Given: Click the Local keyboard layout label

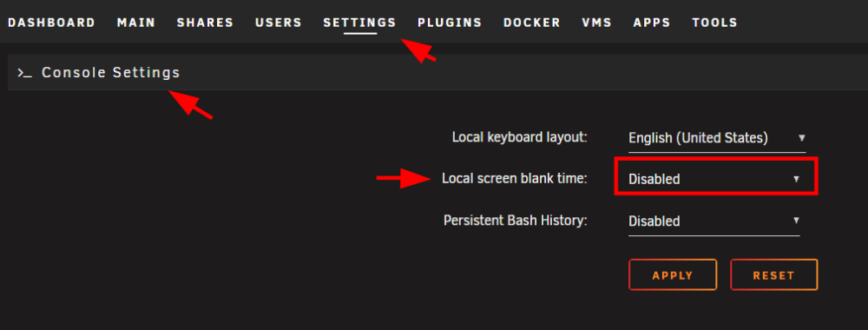Looking at the screenshot, I should pos(519,137).
